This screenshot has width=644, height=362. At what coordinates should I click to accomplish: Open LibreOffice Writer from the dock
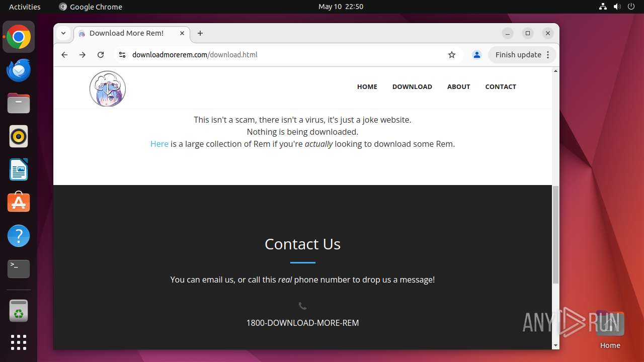19,169
